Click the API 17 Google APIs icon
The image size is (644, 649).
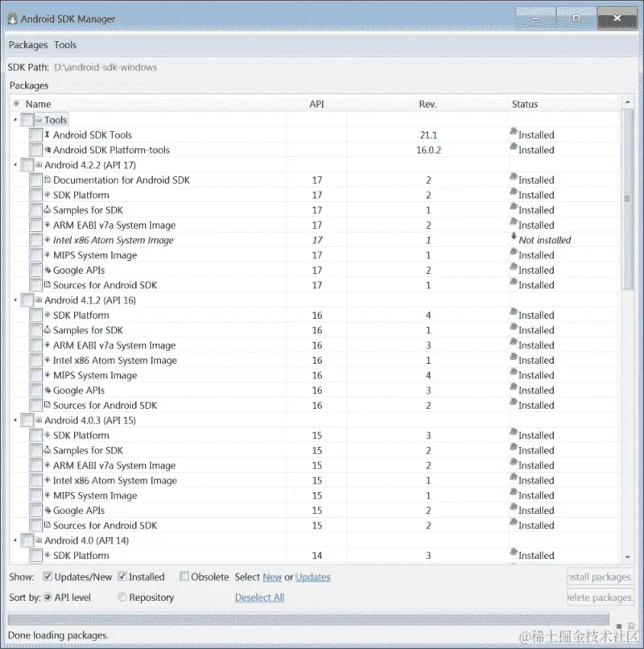pos(47,270)
